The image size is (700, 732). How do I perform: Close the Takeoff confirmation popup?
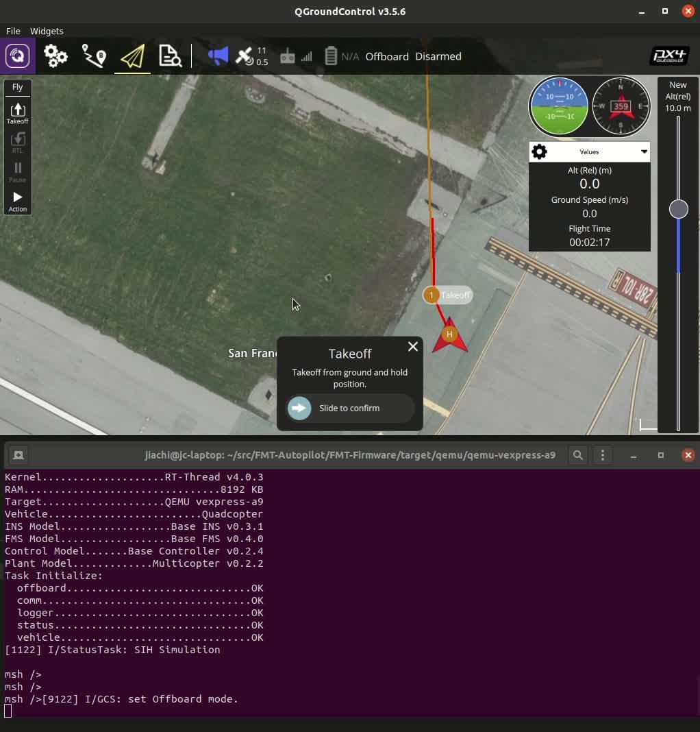pyautogui.click(x=412, y=347)
